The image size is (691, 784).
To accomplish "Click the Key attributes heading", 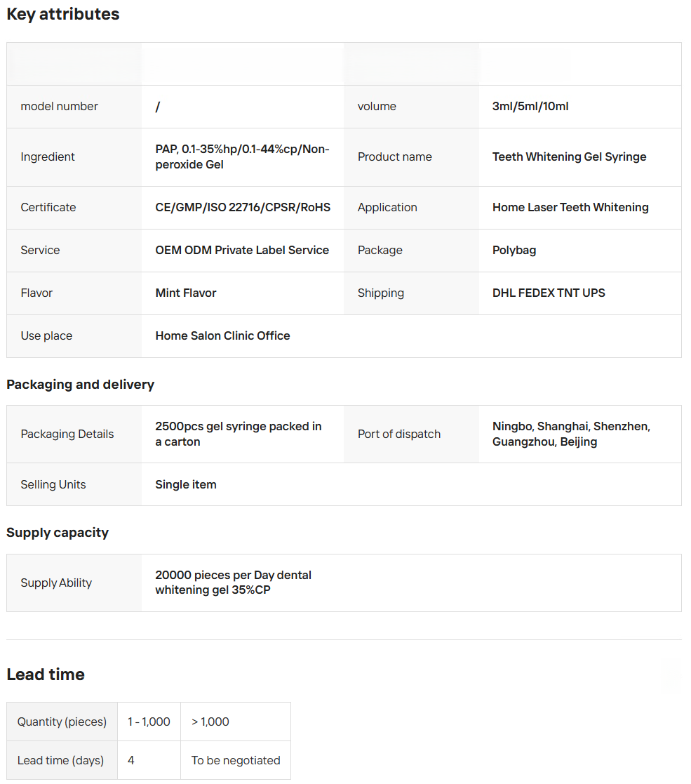I will (x=63, y=14).
